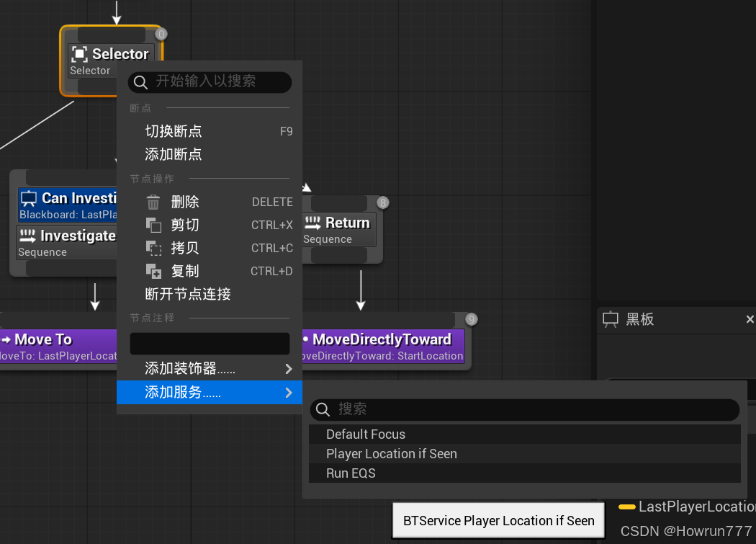Open the 添加装饰器 submenu
Screen dimensions: 756x544
(210, 369)
